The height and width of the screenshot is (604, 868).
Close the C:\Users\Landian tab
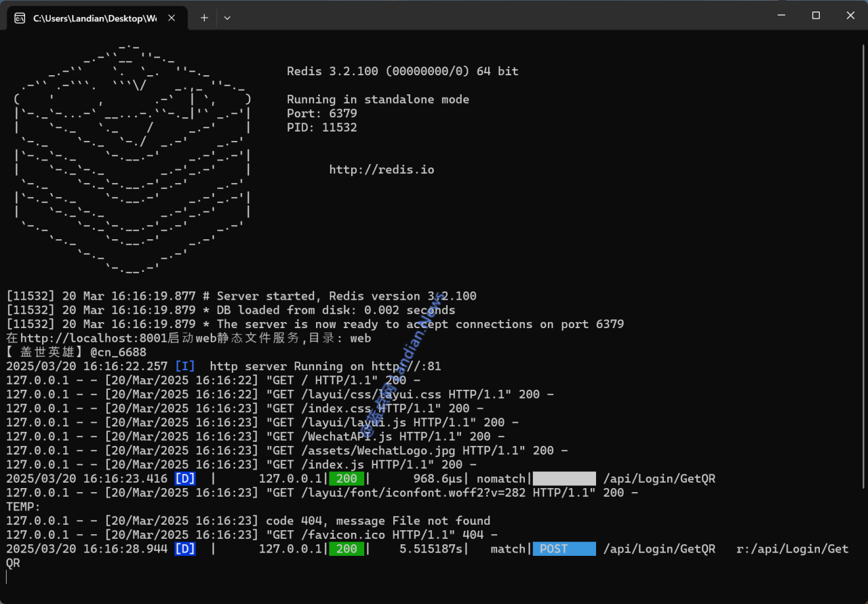[172, 18]
